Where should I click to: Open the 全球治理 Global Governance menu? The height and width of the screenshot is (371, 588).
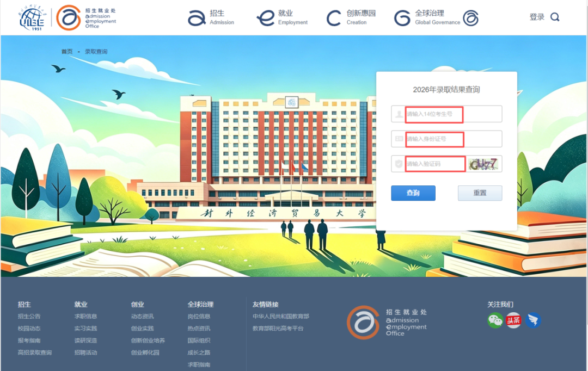pyautogui.click(x=427, y=17)
